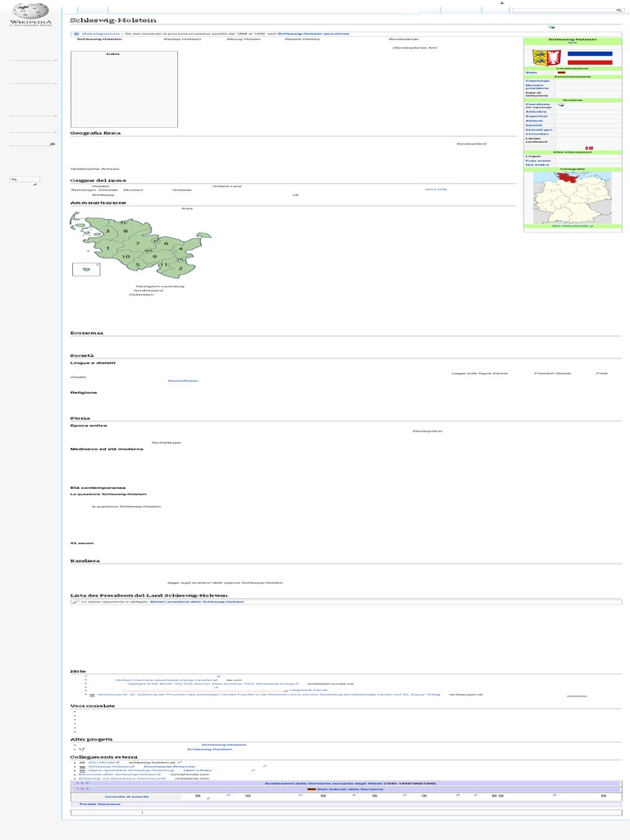Click the Danish flag icon in infobox
Screen dimensions: 630x840
click(x=588, y=148)
